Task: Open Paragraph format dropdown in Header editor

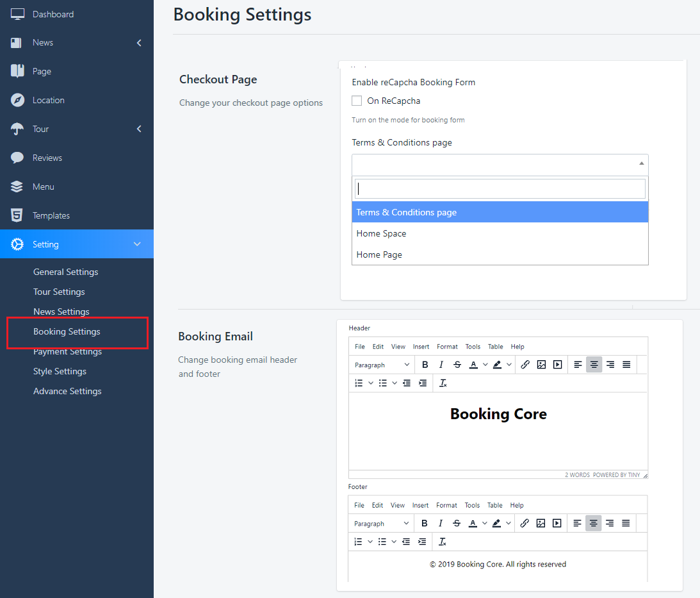Action: (382, 365)
